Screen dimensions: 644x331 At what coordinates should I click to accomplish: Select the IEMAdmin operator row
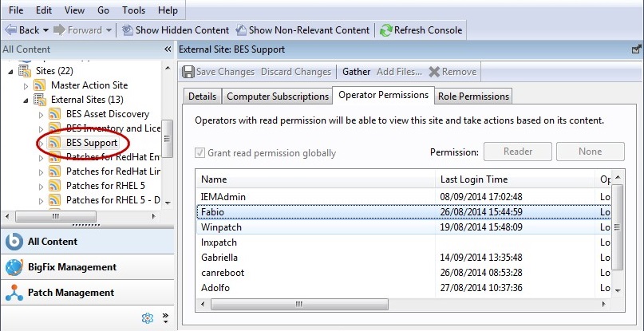(x=403, y=197)
